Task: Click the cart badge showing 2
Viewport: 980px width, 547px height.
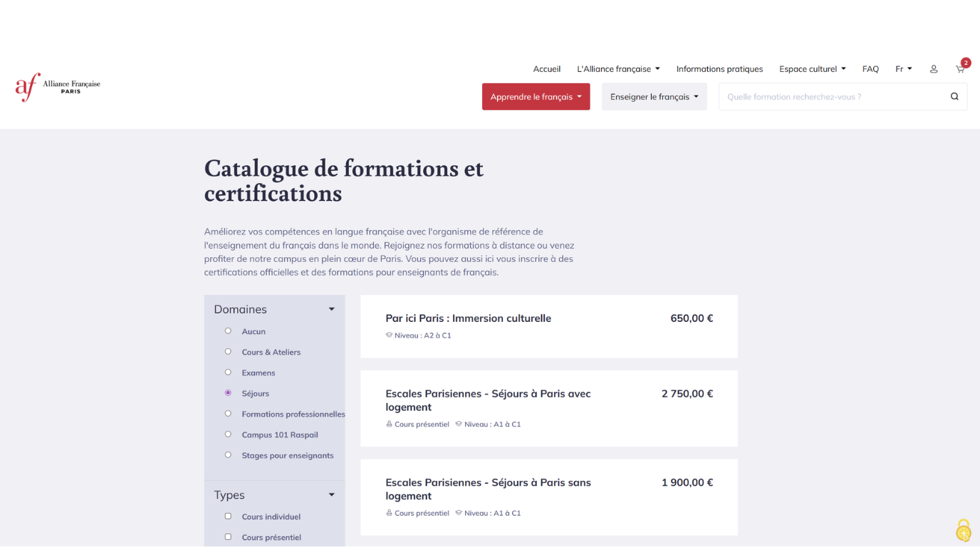Action: click(966, 63)
